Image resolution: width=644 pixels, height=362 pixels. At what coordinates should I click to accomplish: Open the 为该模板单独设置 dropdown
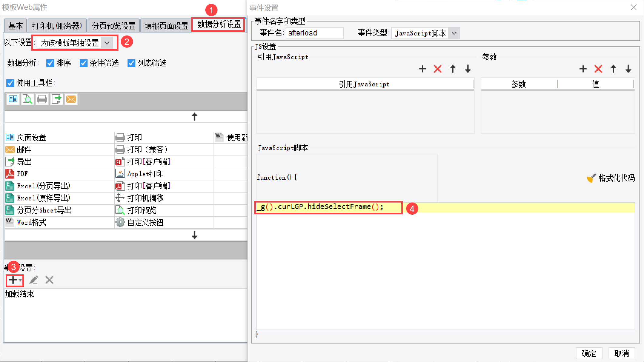pos(75,43)
